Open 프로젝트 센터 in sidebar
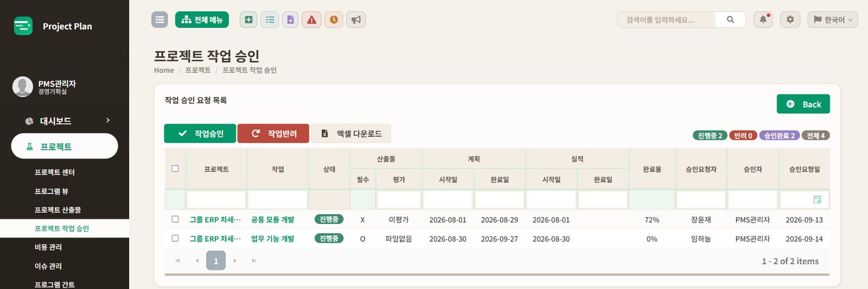868x289 pixels. tap(55, 172)
